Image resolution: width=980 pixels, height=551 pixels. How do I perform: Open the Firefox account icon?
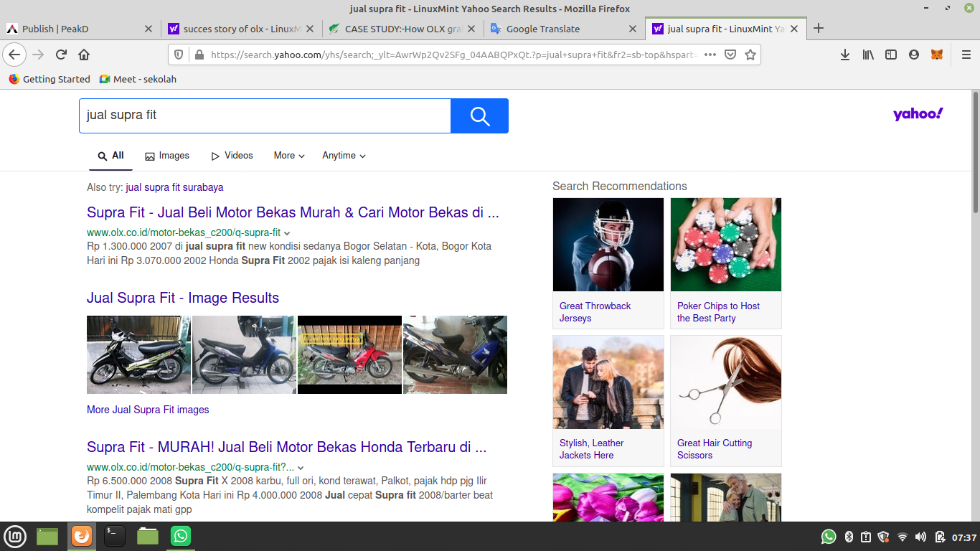point(914,55)
